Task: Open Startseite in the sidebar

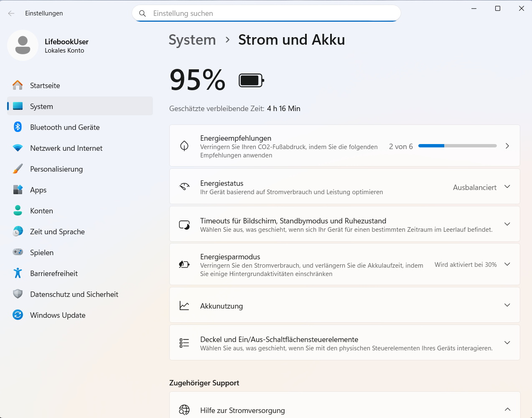Action: (x=45, y=86)
